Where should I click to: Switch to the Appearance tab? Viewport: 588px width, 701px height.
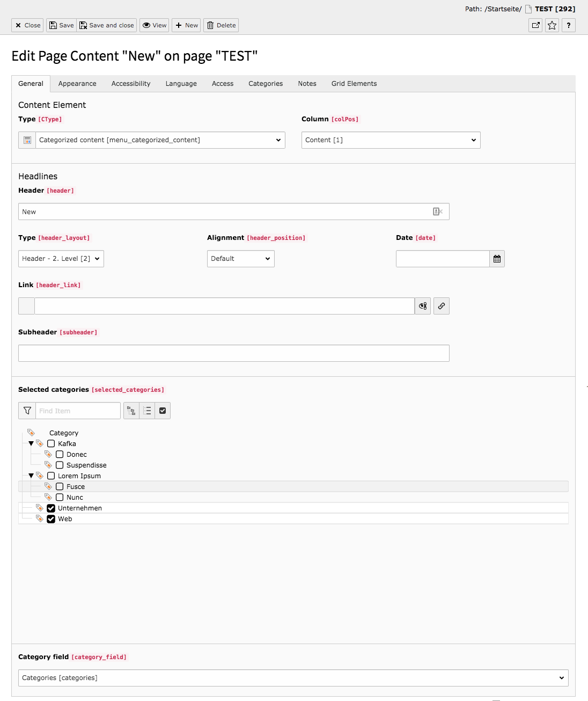(x=77, y=84)
